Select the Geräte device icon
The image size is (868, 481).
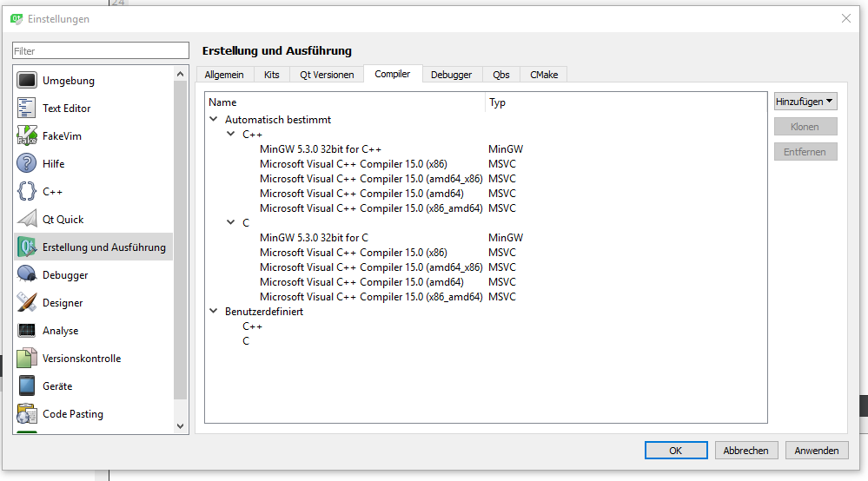pyautogui.click(x=27, y=385)
